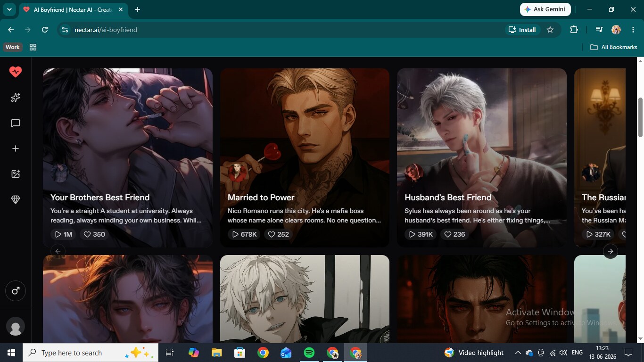This screenshot has width=644, height=362.
Task: Click creator avatar on Married to Power card
Action: click(237, 173)
